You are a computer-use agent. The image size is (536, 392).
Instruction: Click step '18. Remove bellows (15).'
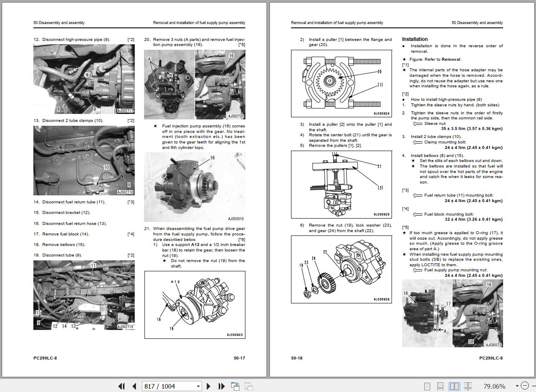pos(60,245)
